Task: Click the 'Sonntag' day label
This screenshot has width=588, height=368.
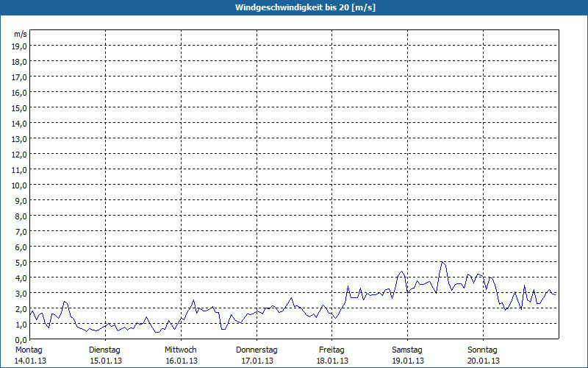Action: (483, 350)
